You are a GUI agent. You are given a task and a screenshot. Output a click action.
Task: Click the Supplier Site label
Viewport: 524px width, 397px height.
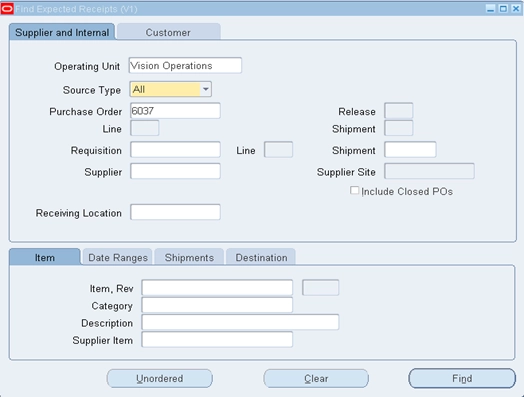point(346,172)
